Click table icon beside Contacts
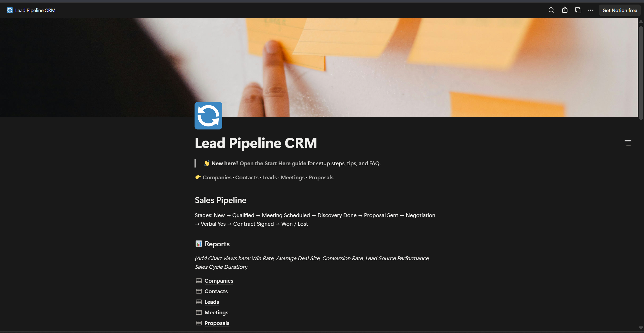The image size is (644, 333). click(199, 291)
